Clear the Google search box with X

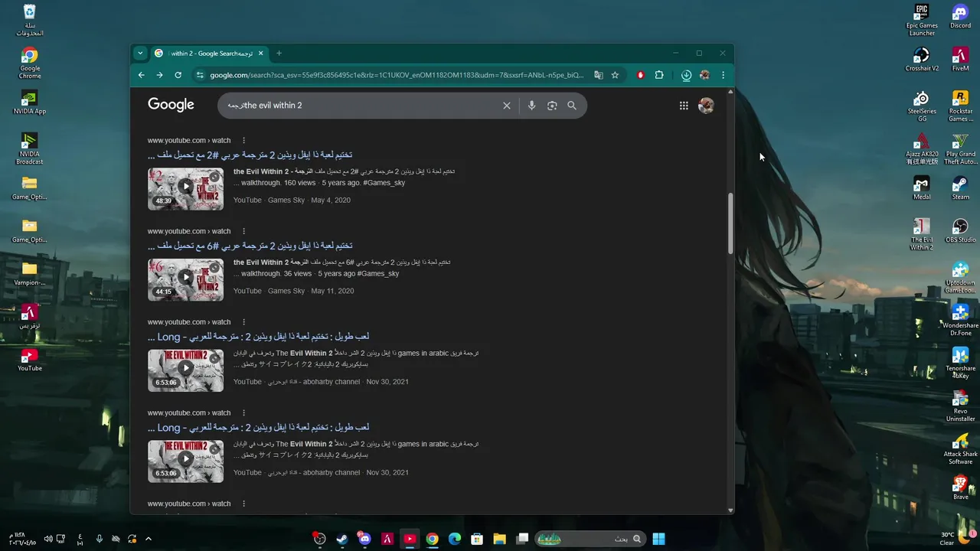click(x=506, y=106)
